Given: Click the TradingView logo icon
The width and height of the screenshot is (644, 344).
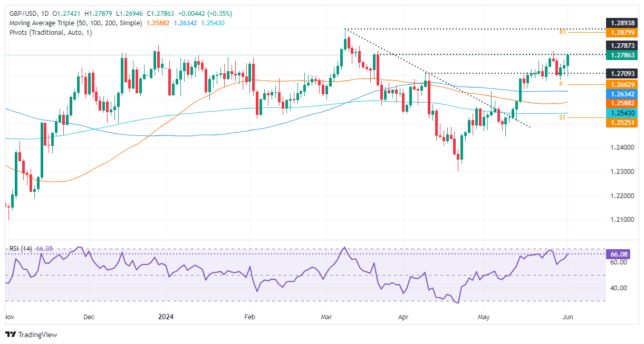Looking at the screenshot, I should pos(10,335).
